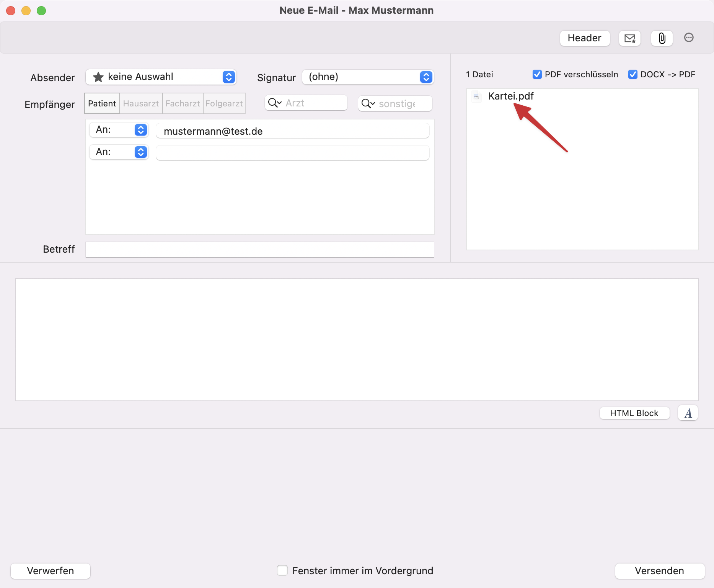Click the Betreff subject field
This screenshot has height=588, width=714.
tap(260, 250)
